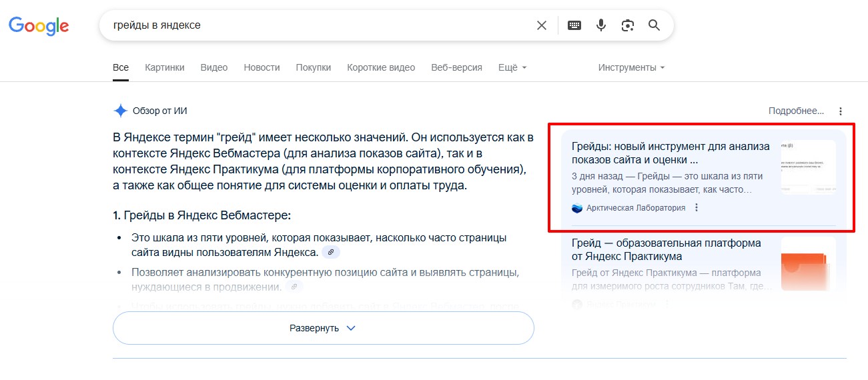
Task: Start voice search with microphone icon
Action: [x=601, y=25]
